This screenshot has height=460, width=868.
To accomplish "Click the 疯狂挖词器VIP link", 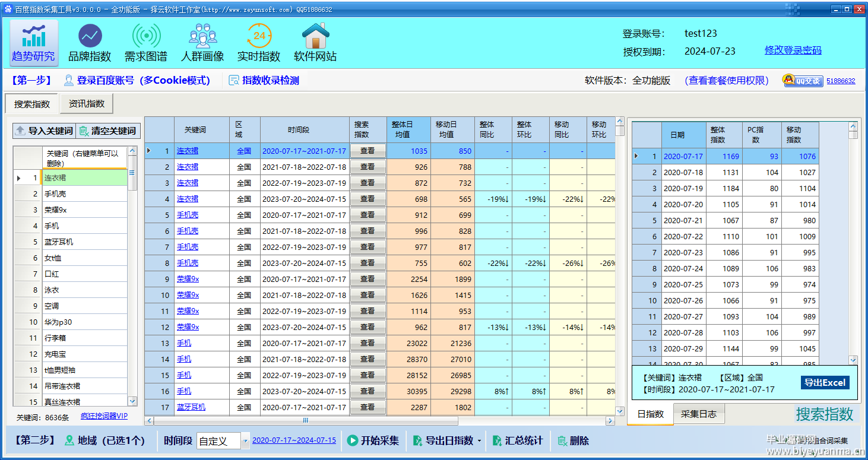I will click(104, 417).
